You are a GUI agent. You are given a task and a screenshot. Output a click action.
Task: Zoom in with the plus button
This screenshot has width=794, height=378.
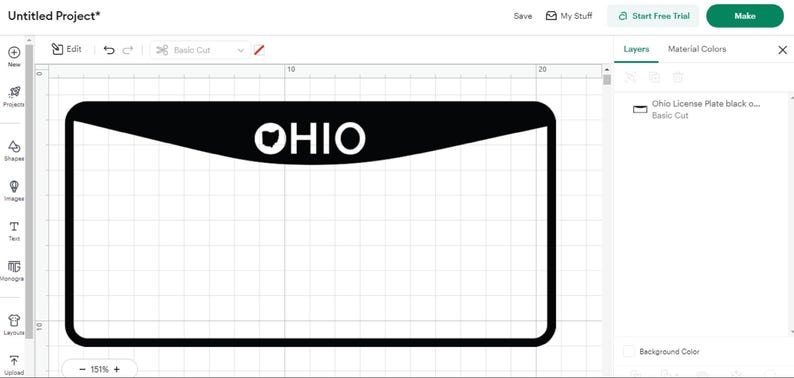click(x=116, y=369)
